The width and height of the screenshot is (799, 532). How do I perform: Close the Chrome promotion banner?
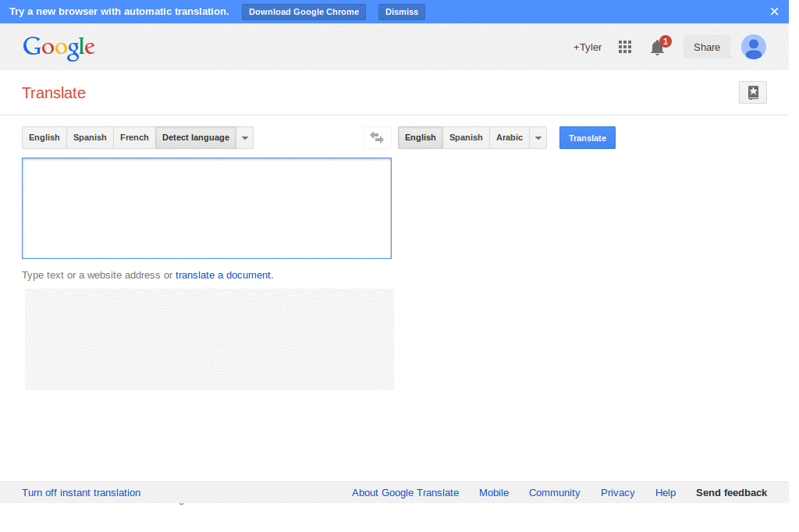coord(774,11)
